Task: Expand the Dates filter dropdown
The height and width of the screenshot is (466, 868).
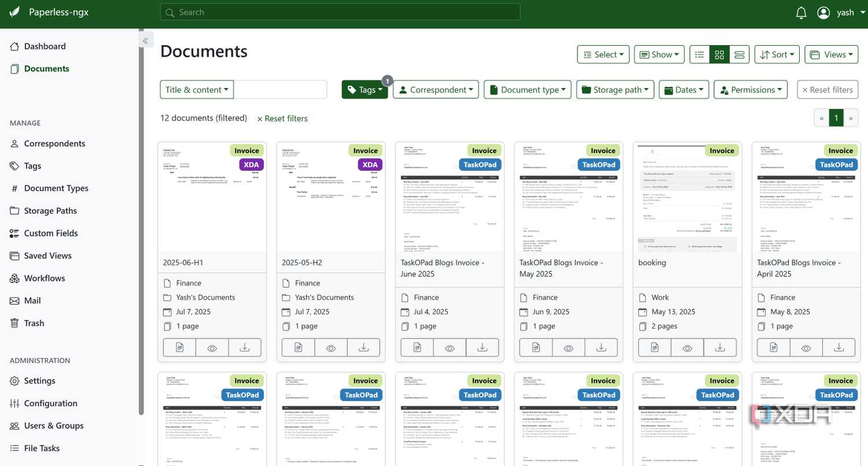Action: click(x=684, y=90)
